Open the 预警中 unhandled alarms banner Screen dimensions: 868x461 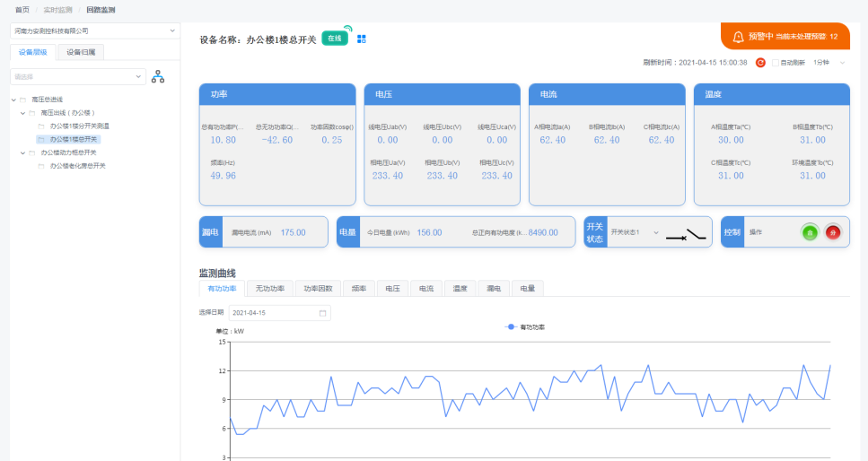tap(785, 37)
